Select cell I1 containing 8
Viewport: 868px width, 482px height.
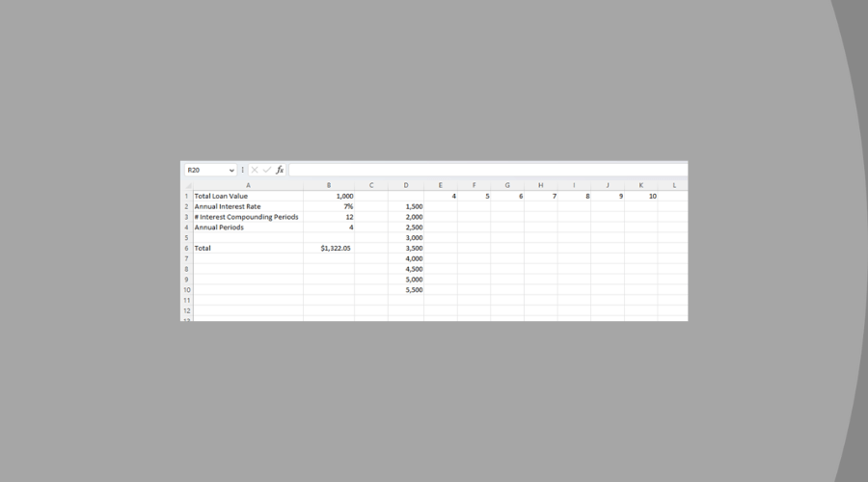pyautogui.click(x=574, y=196)
